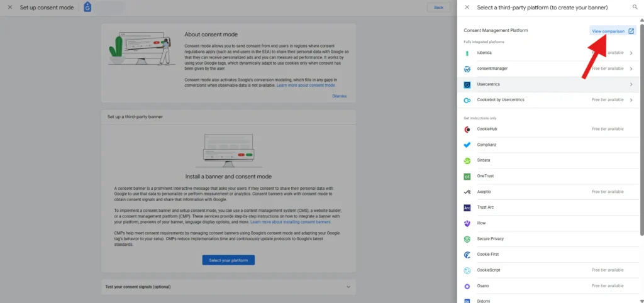The image size is (644, 303).
Task: Click the Didomi logo icon
Action: tap(467, 301)
